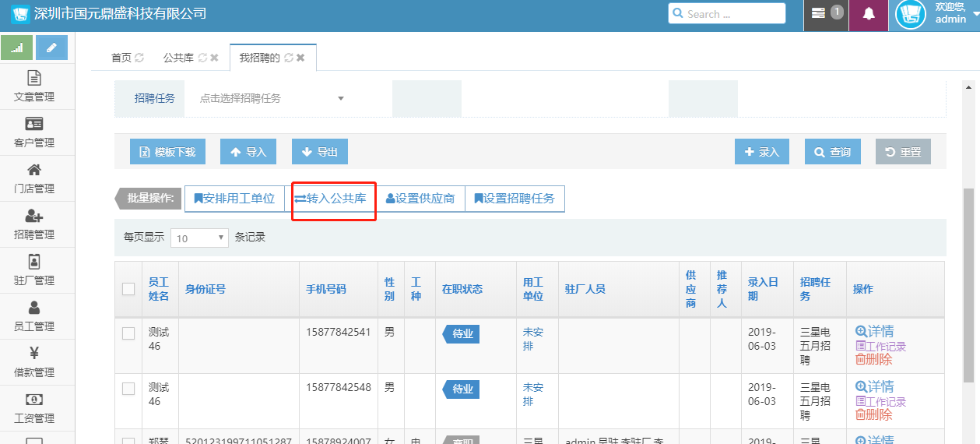This screenshot has width=980, height=444.
Task: Toggle the select-all checkbox in table header
Action: click(x=128, y=289)
